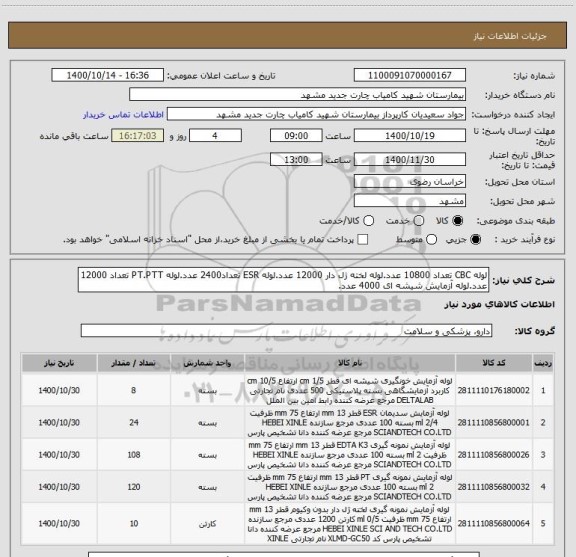The image size is (576, 557).
Task: Click quantity 10 in row 5
Action: [x=134, y=523]
